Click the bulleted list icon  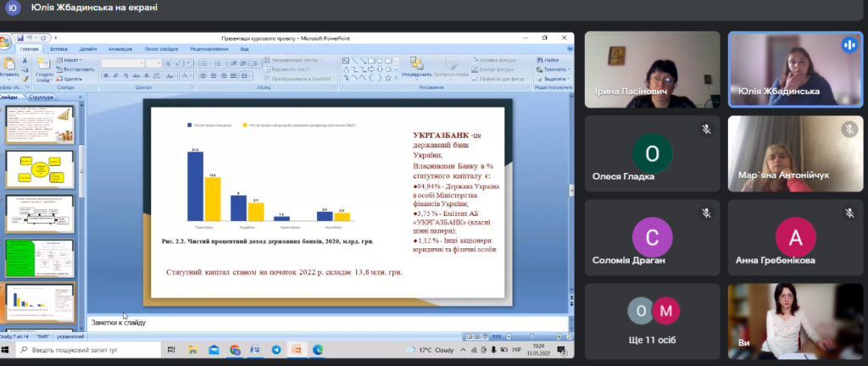[203, 64]
